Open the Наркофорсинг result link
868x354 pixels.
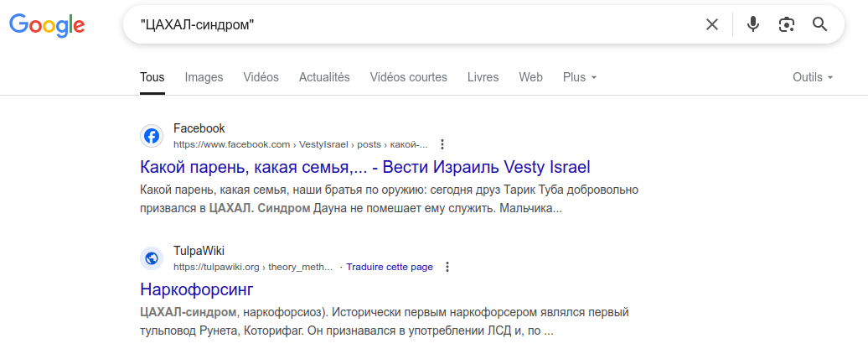tap(197, 289)
